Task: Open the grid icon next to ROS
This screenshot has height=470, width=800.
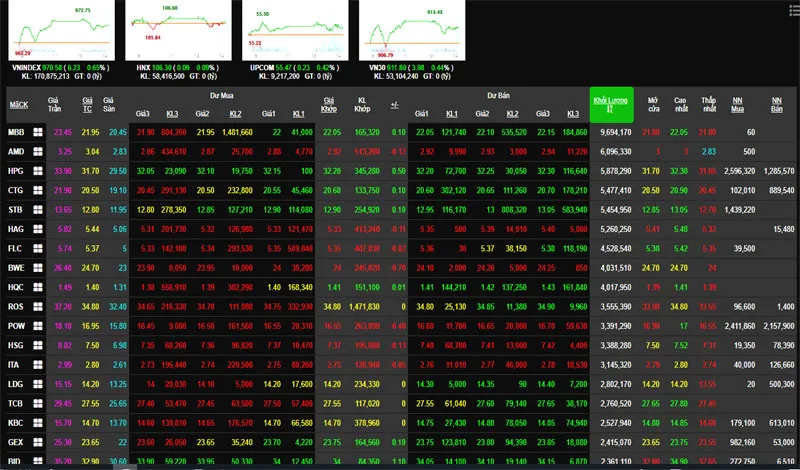Action: coord(38,307)
